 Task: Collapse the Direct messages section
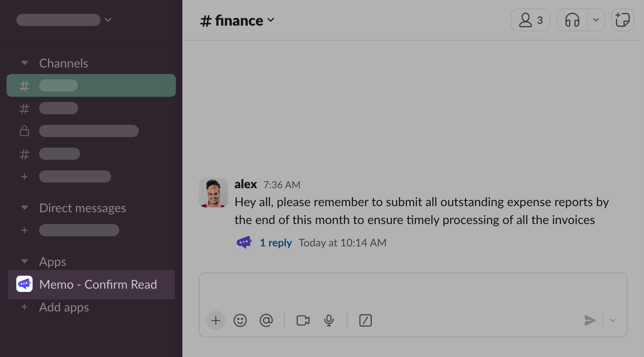pos(25,208)
